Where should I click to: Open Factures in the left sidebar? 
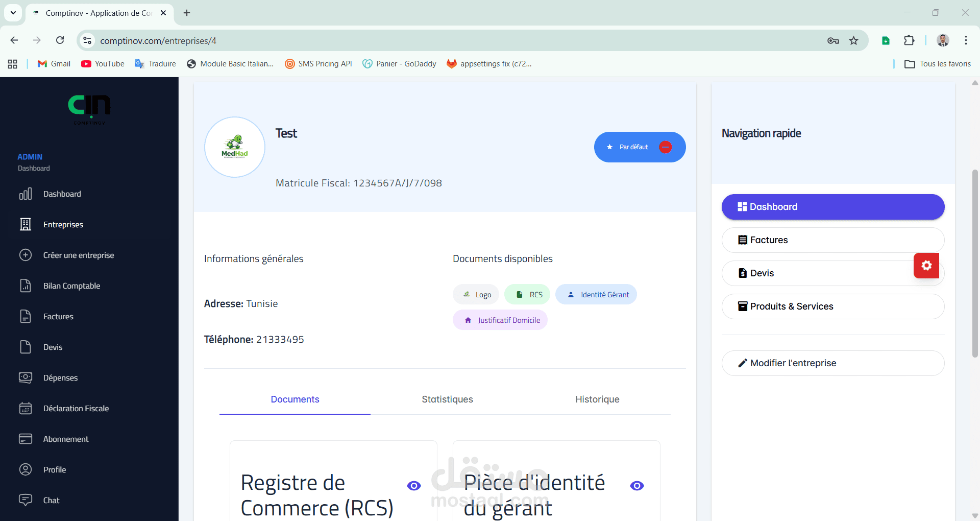click(x=58, y=317)
